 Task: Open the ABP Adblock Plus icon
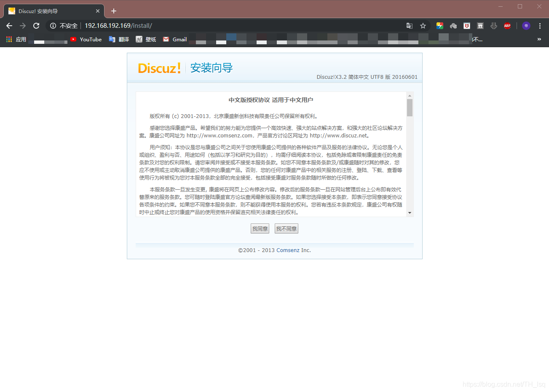[x=507, y=26]
